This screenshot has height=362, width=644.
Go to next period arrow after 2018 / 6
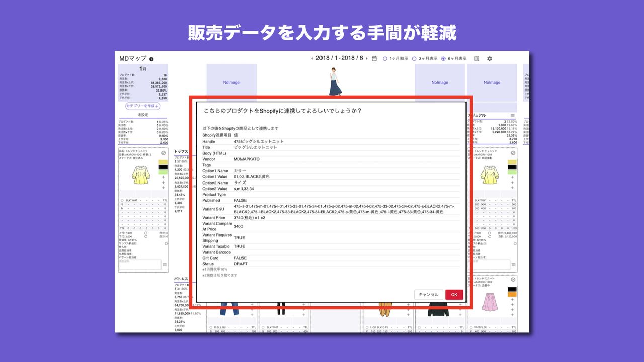coord(367,58)
